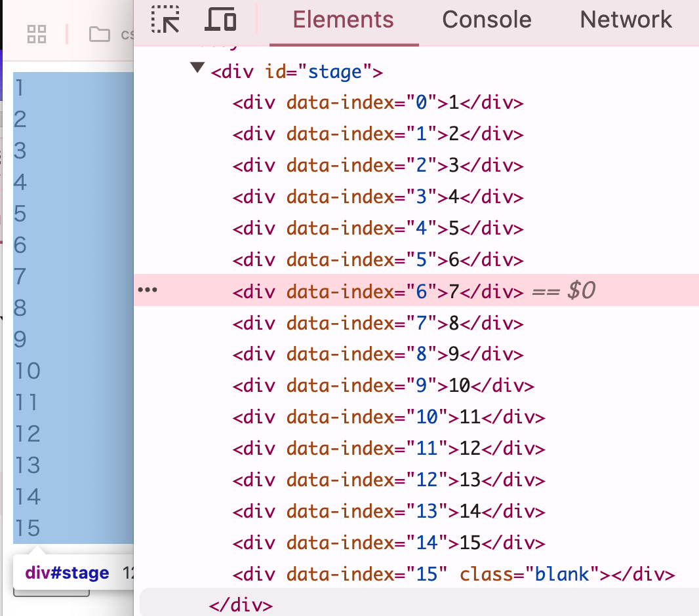The image size is (699, 616).
Task: Click number 2 on the page
Action: pyautogui.click(x=20, y=119)
